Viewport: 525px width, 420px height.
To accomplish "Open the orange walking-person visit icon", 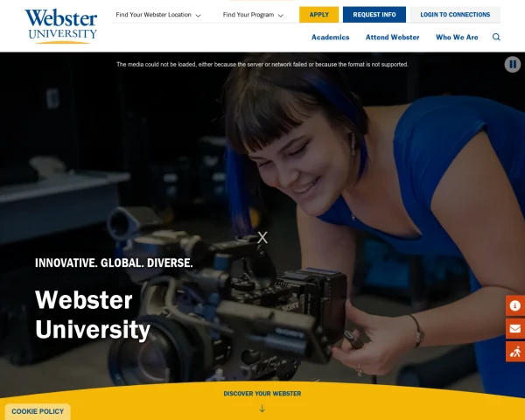I will pos(515,352).
